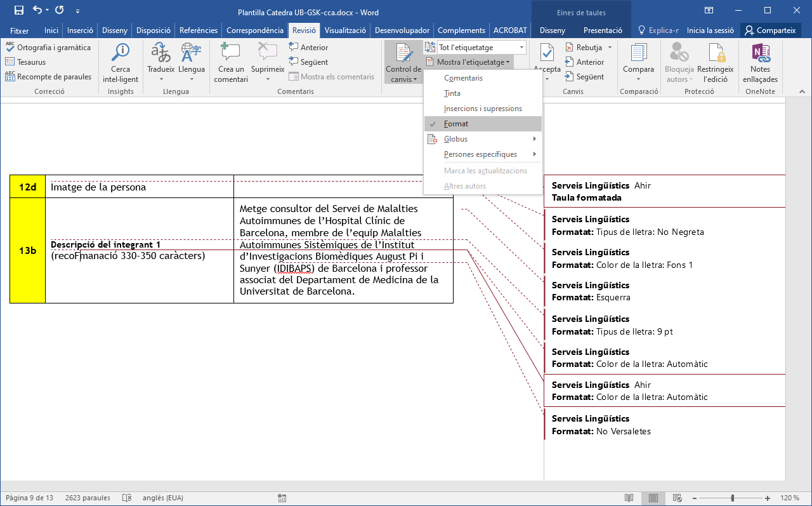812x506 pixels.
Task: Expand the Tot l'etiquetatge combo box
Action: 521,48
